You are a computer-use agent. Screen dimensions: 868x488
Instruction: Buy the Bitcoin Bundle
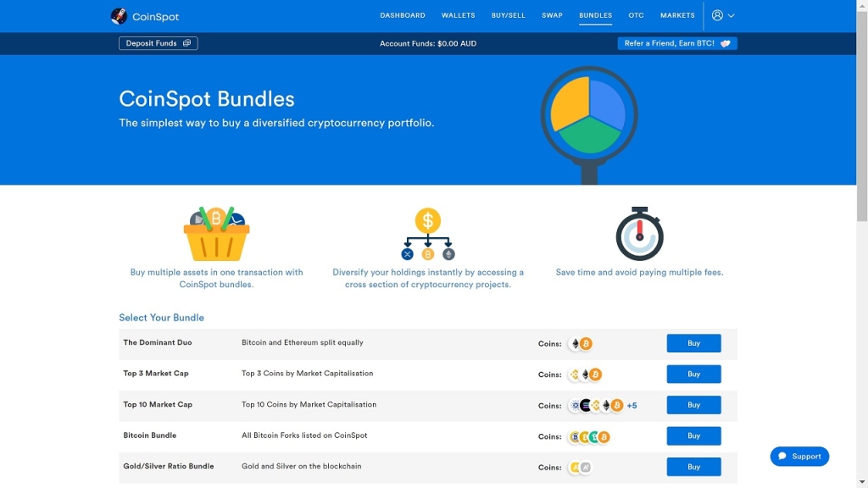click(x=693, y=436)
